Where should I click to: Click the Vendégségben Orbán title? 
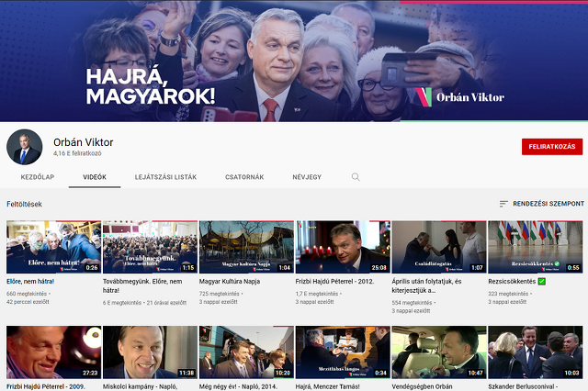pyautogui.click(x=422, y=386)
